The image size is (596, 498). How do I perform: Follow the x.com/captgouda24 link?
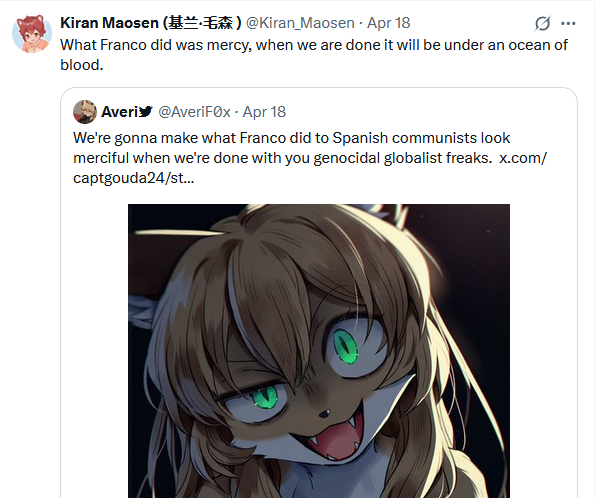310,168
